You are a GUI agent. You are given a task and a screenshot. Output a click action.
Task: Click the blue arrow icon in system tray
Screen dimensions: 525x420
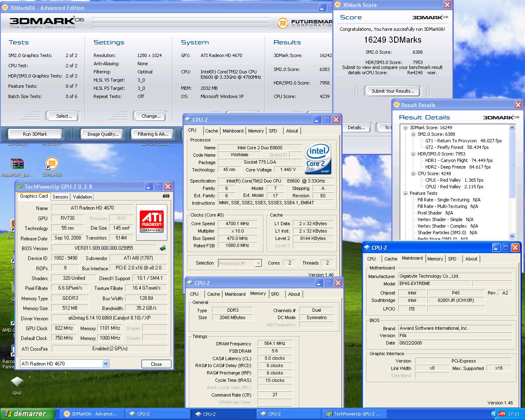494,414
